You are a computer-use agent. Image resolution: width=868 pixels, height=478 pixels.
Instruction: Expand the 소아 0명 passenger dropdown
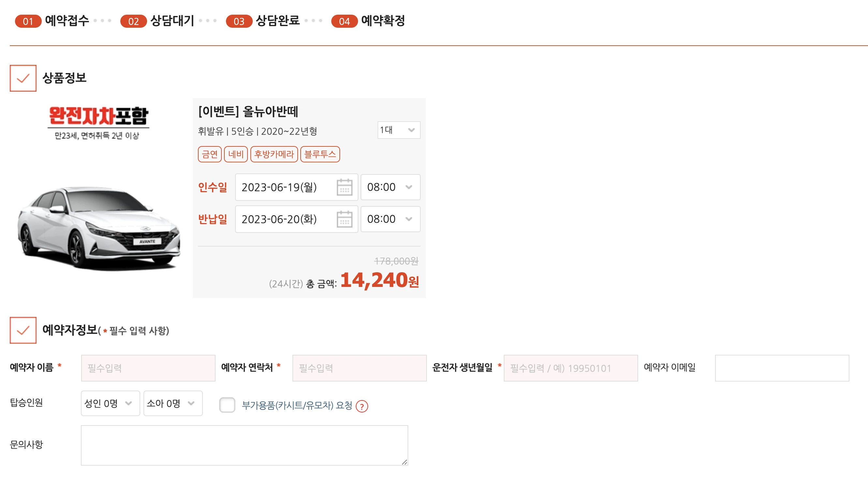(x=172, y=403)
